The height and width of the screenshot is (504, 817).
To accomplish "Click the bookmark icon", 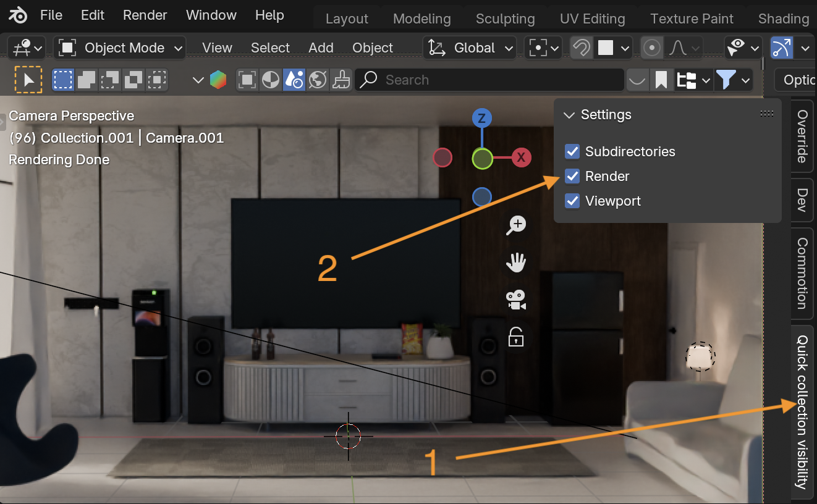I will tap(661, 80).
